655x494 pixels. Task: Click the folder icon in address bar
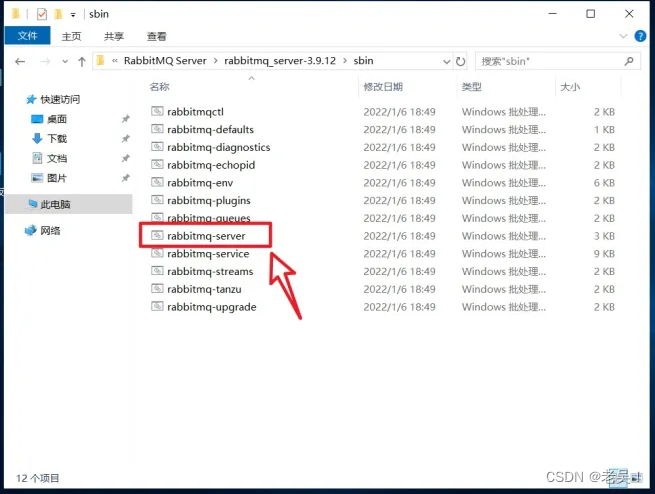pos(100,61)
